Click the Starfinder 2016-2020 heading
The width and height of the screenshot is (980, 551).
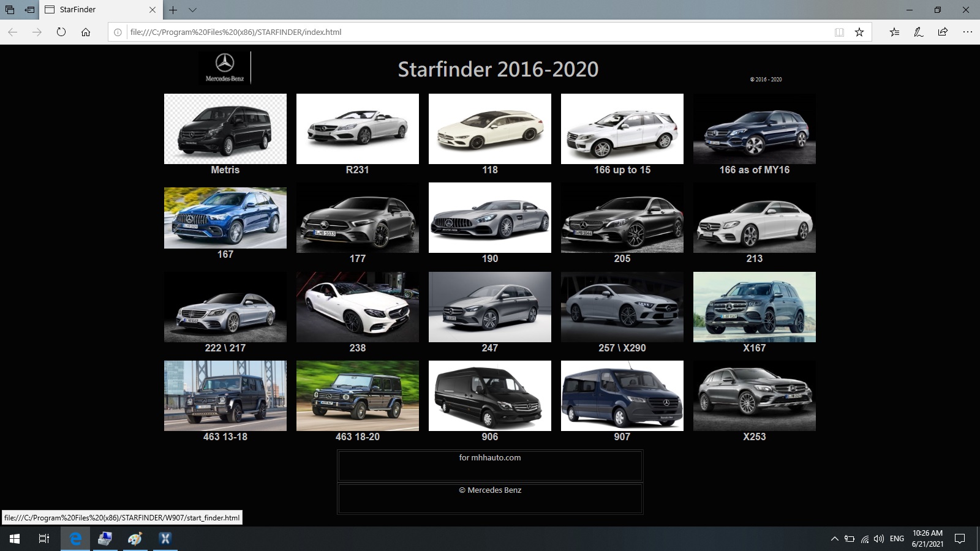point(498,69)
